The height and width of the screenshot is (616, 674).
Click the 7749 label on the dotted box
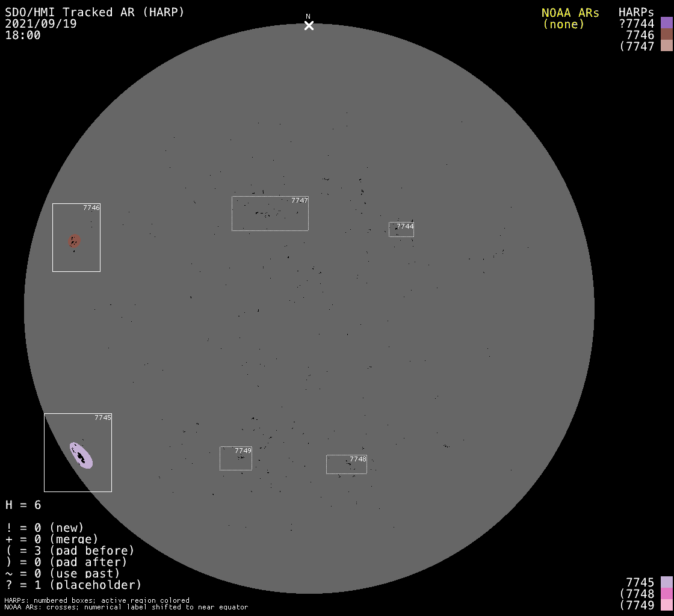coord(243,451)
